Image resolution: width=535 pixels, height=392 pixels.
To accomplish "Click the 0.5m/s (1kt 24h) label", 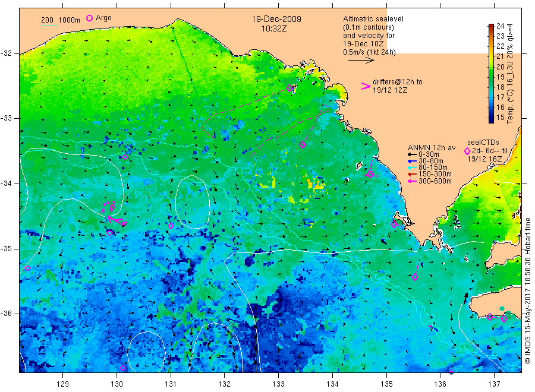I will [370, 52].
